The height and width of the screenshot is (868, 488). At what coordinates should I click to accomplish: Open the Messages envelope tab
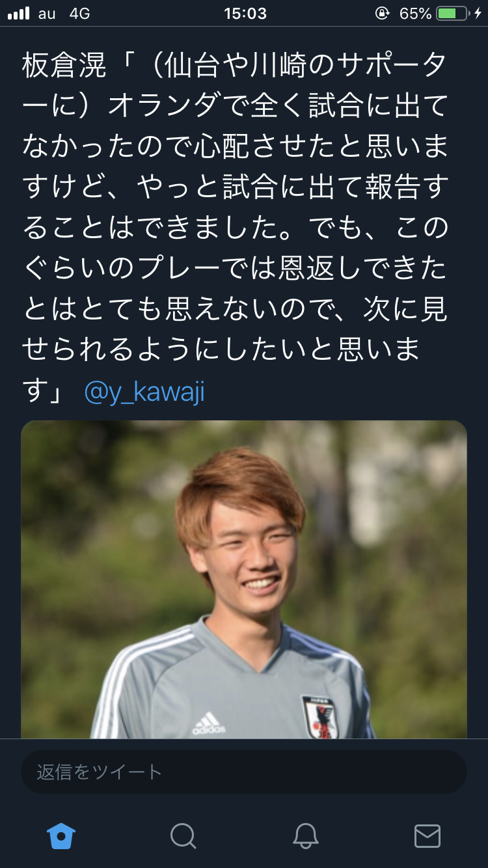[427, 836]
